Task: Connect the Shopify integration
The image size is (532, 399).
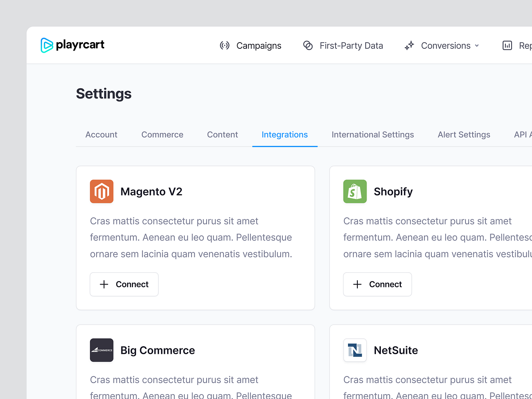Action: click(x=377, y=284)
